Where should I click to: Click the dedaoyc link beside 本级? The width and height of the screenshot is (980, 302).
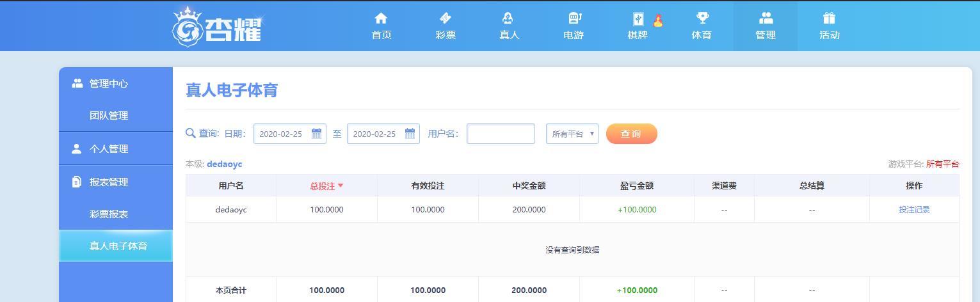[224, 164]
